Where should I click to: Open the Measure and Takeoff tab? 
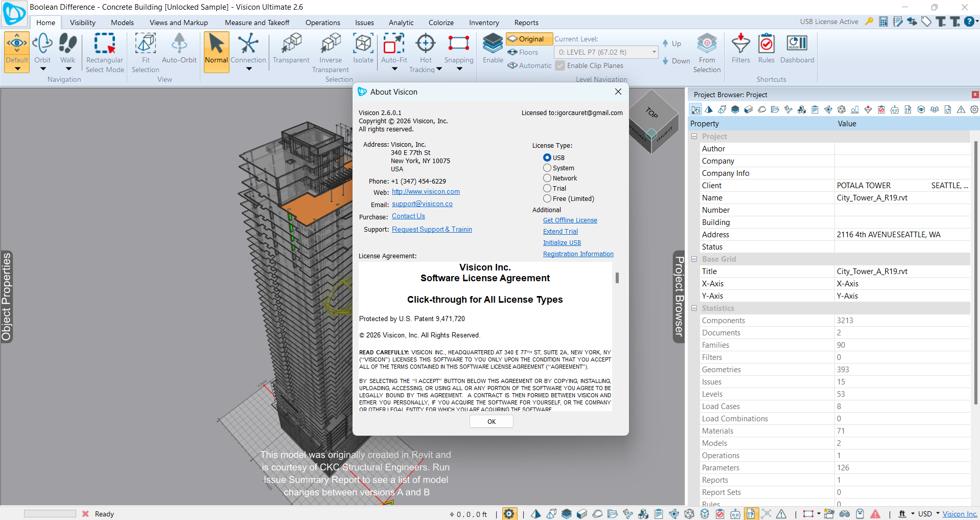pyautogui.click(x=257, y=22)
